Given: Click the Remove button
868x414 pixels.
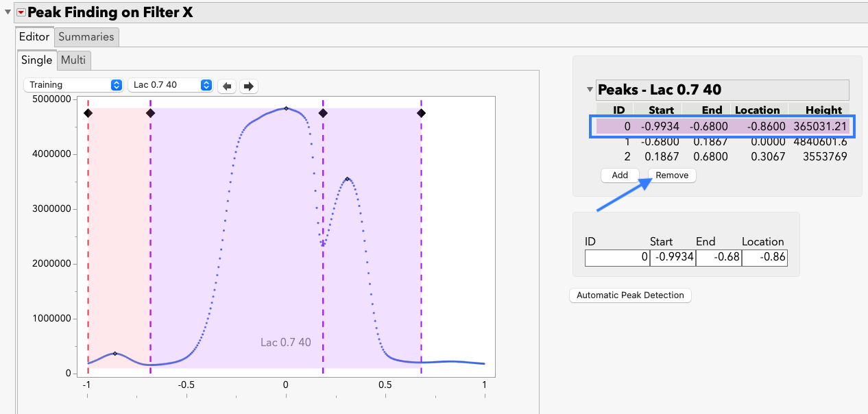Looking at the screenshot, I should click(671, 175).
